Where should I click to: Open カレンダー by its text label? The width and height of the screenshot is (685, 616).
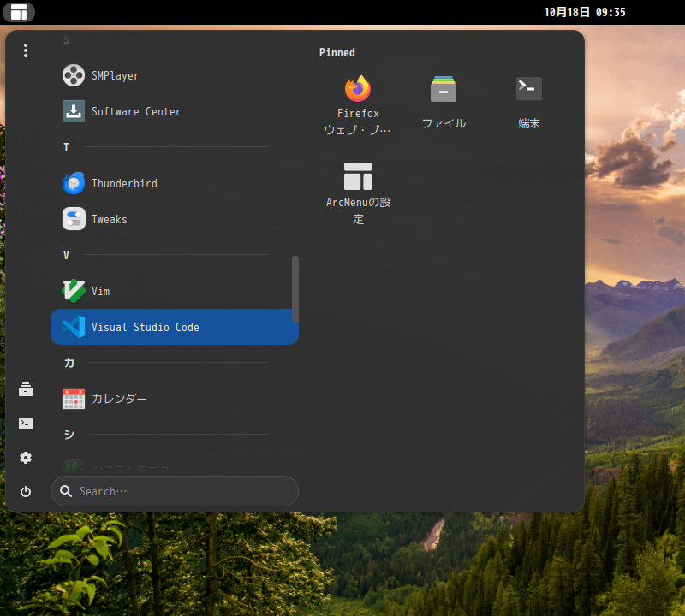click(x=119, y=399)
